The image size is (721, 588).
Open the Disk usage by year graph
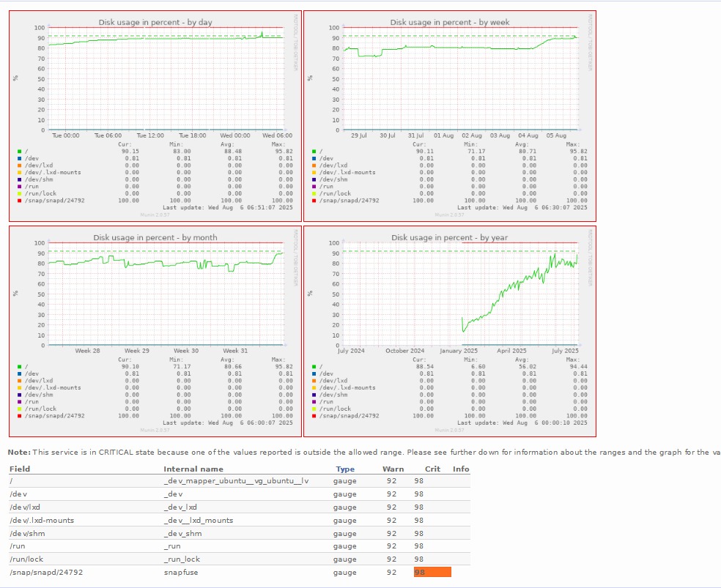point(449,330)
